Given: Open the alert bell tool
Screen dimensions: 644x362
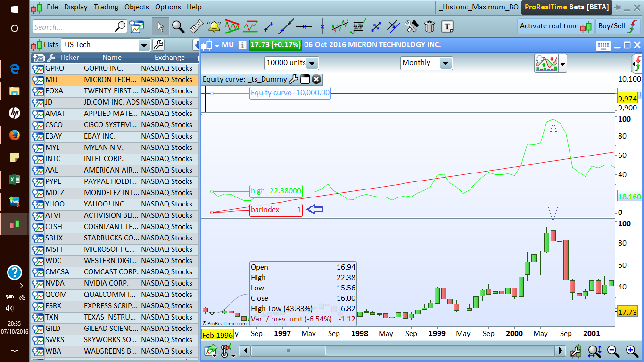Looking at the screenshot, I should 214,26.
